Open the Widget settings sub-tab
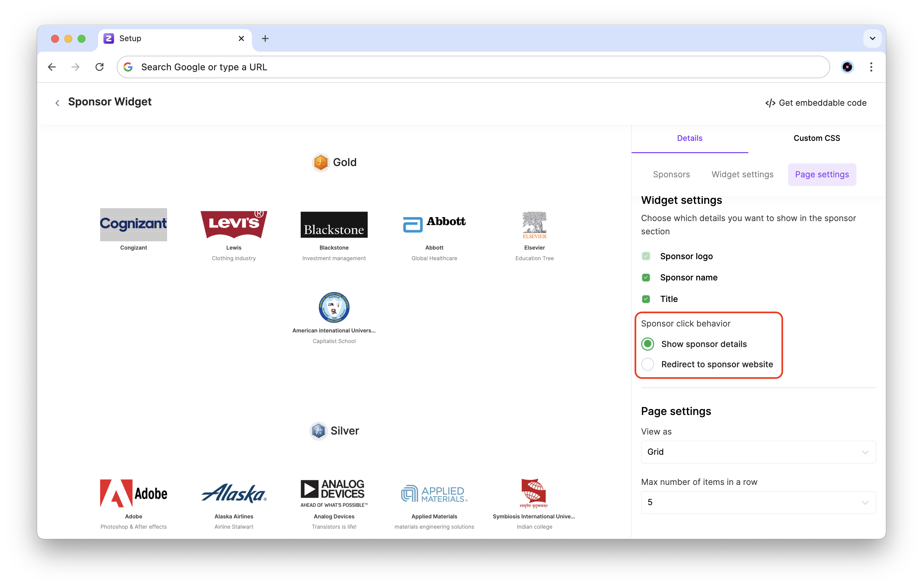The width and height of the screenshot is (923, 588). coord(742,174)
